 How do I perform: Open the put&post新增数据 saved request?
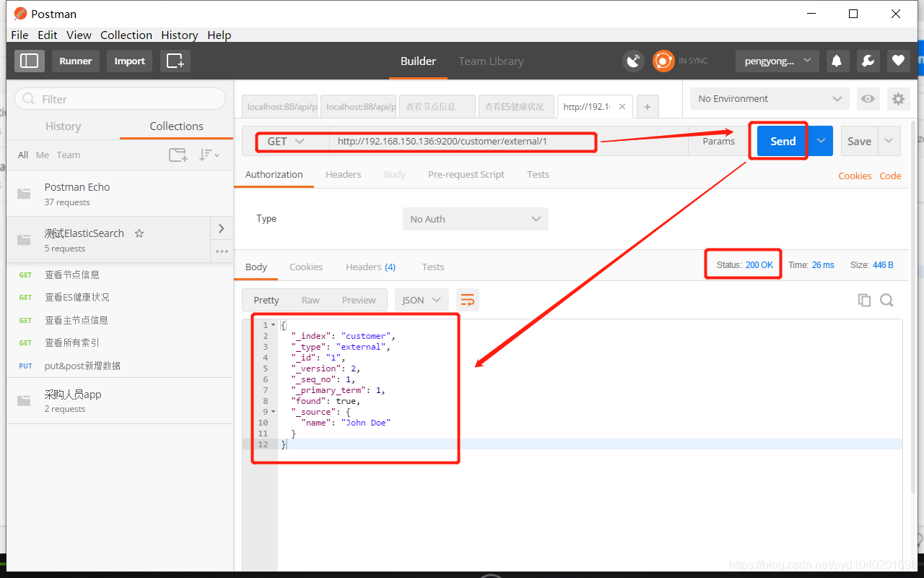(82, 366)
